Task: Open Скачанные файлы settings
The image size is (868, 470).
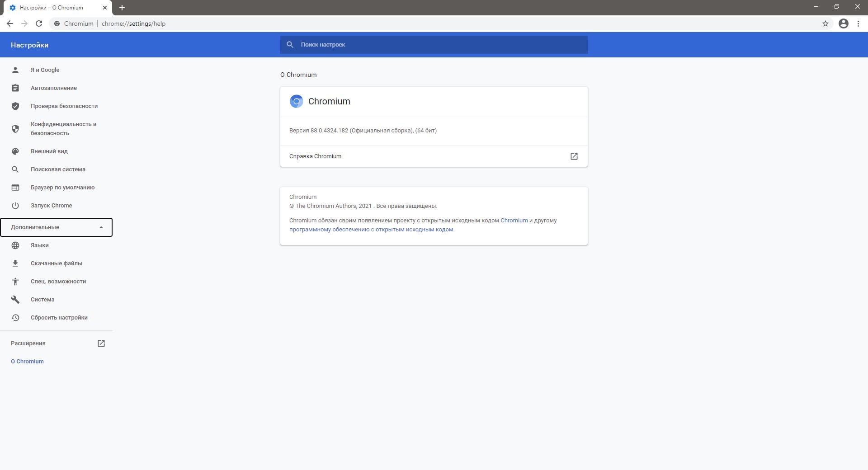Action: click(x=57, y=263)
